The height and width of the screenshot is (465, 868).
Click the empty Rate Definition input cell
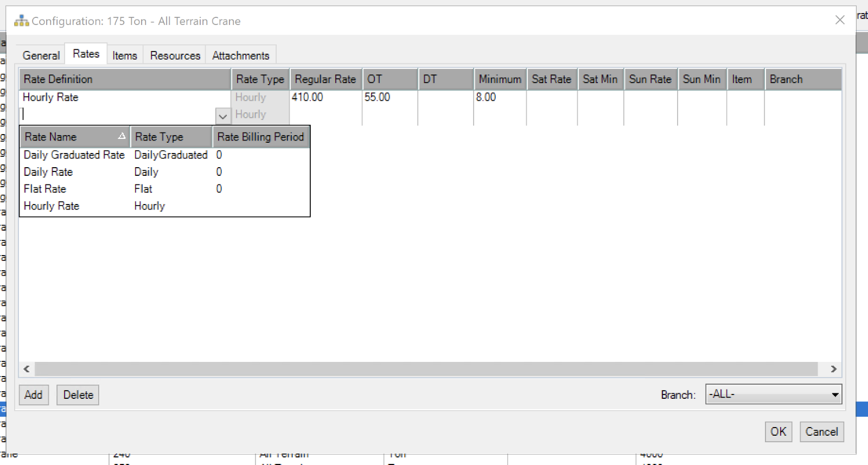[x=118, y=115]
